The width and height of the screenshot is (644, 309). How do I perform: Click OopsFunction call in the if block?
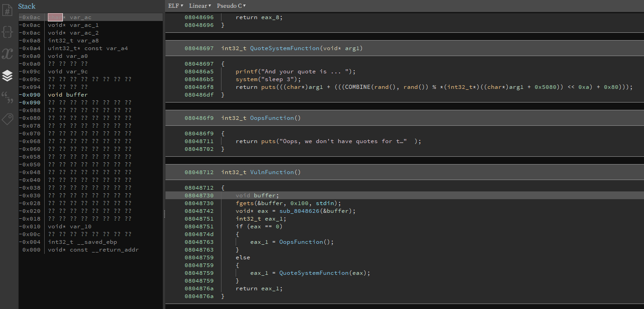303,242
